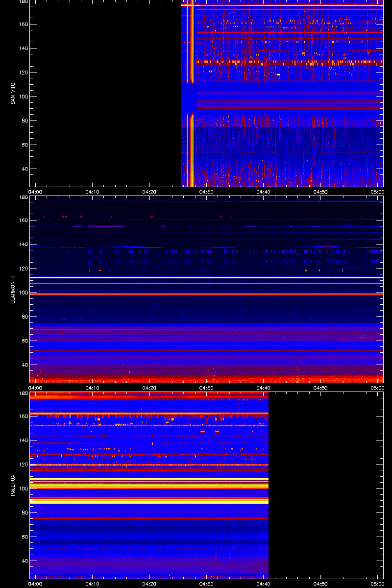Click 60 frequency tick on Learmonth axis

point(24,341)
